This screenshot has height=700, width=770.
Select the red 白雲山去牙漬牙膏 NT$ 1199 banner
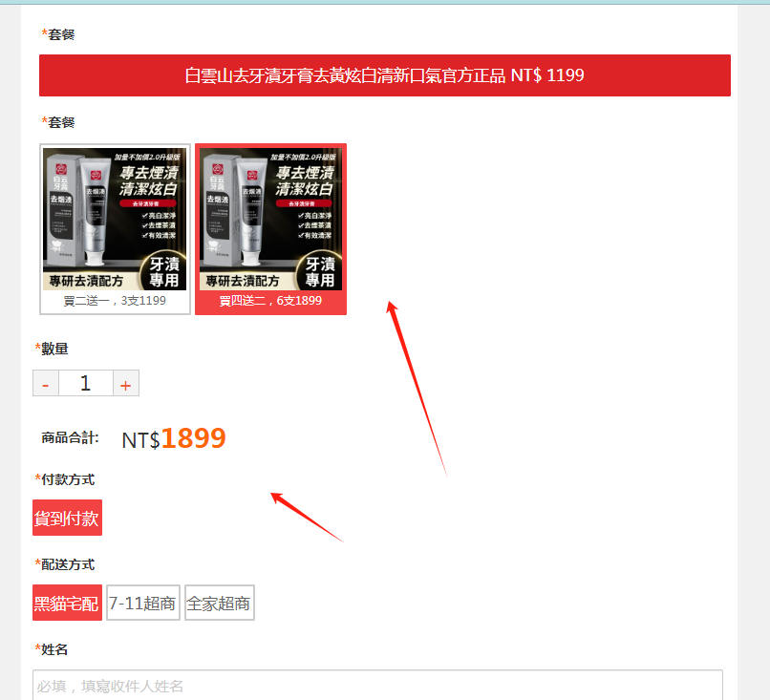[384, 75]
